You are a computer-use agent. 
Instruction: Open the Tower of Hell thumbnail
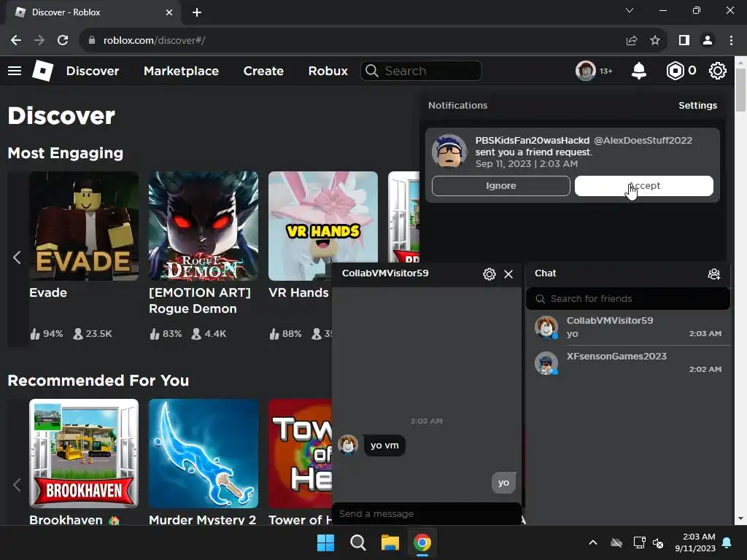pyautogui.click(x=301, y=454)
